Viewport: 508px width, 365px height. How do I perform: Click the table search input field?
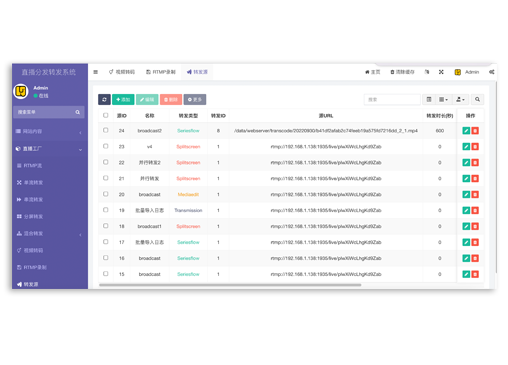(x=392, y=99)
